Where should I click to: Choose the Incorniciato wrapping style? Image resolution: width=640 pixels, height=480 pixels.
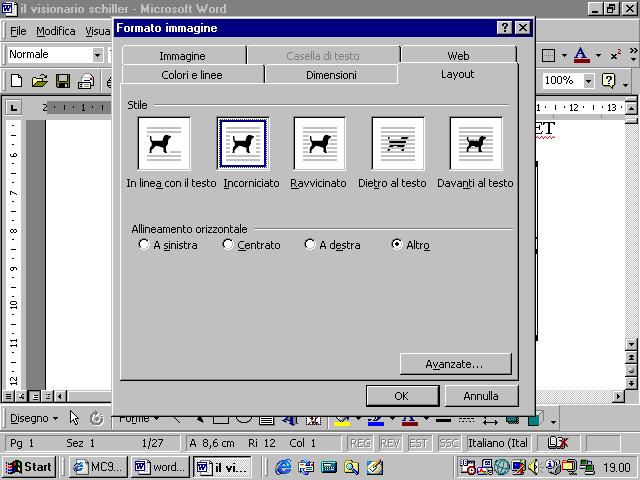[x=243, y=143]
